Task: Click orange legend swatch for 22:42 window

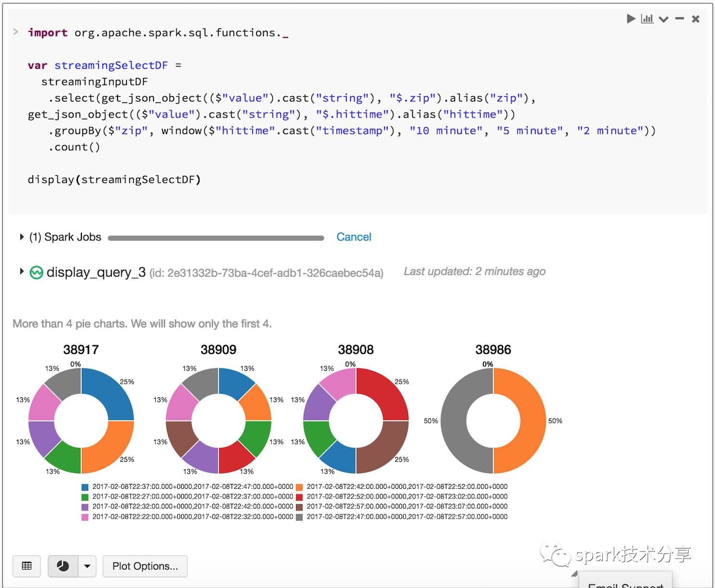Action: click(x=299, y=487)
